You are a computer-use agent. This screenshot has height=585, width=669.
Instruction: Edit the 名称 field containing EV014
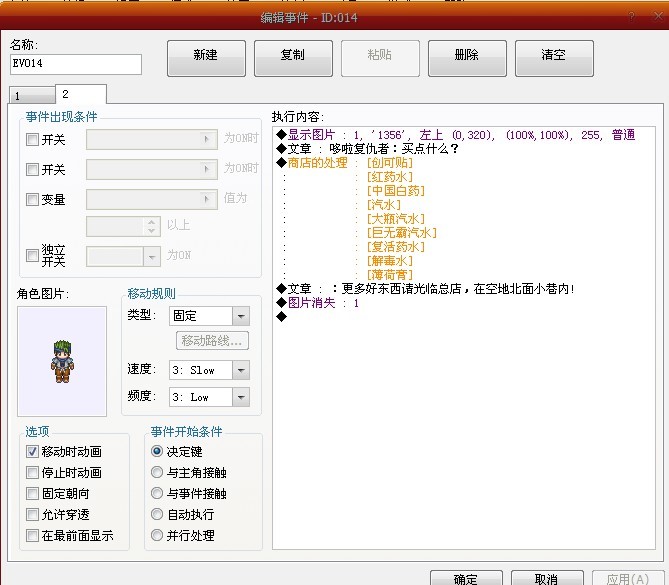(76, 64)
